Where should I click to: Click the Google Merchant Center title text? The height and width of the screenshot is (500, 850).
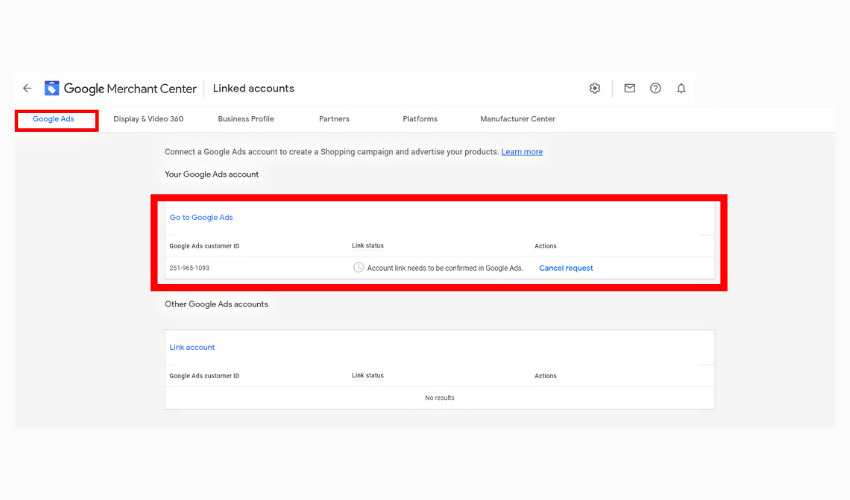(x=130, y=88)
